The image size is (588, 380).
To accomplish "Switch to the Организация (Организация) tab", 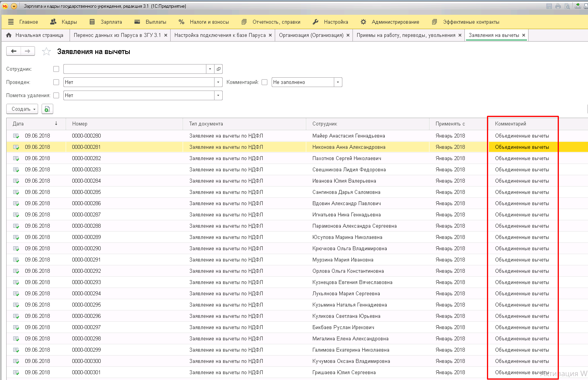I will [311, 35].
